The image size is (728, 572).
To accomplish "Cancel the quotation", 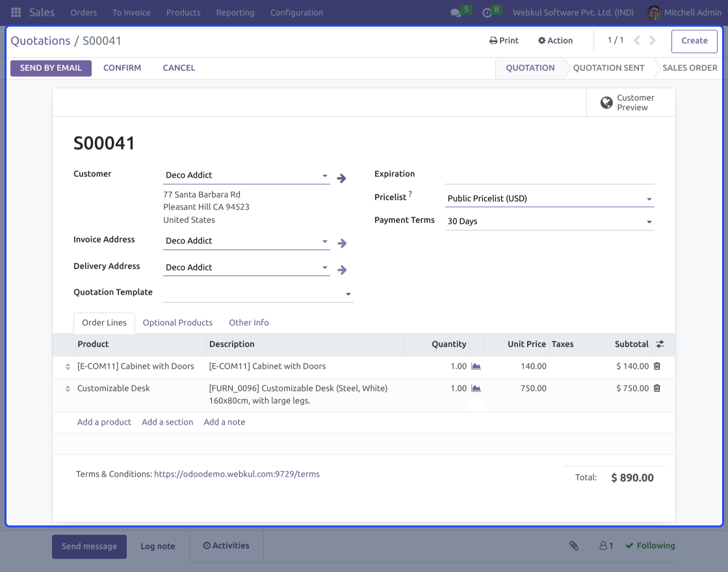I will (x=179, y=68).
